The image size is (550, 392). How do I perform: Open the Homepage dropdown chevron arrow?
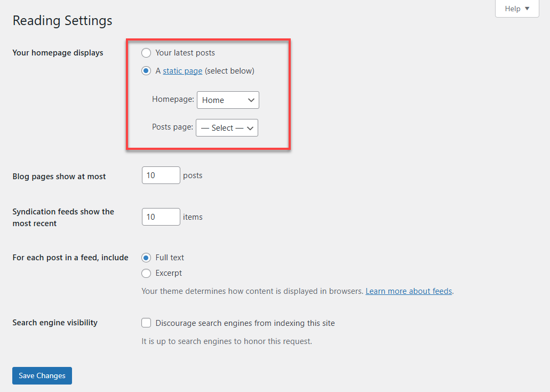(x=251, y=100)
